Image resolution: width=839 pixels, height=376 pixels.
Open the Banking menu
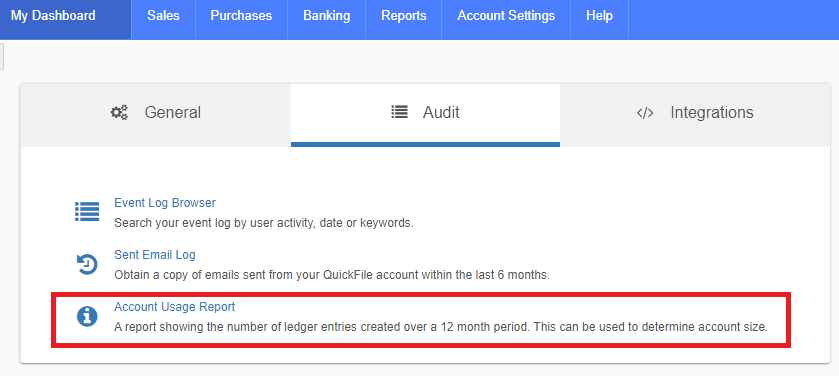(x=326, y=16)
